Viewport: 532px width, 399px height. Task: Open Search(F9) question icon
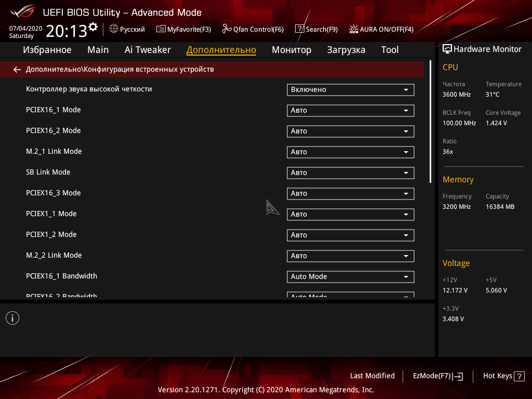(x=300, y=29)
